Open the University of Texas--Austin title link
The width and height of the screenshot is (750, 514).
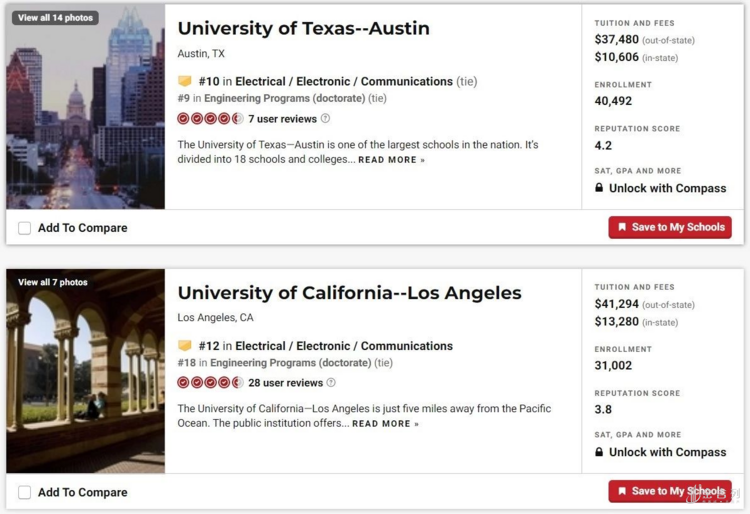pos(303,28)
